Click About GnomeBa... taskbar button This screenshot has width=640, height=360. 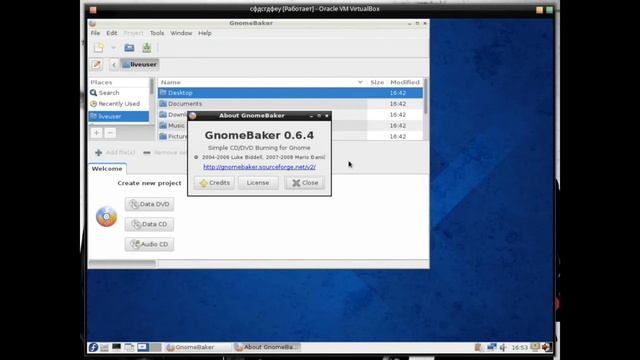point(267,347)
